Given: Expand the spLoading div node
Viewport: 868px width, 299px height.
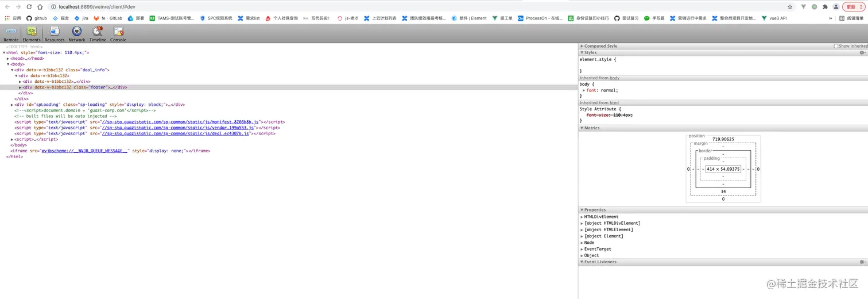Looking at the screenshot, I should [x=12, y=105].
